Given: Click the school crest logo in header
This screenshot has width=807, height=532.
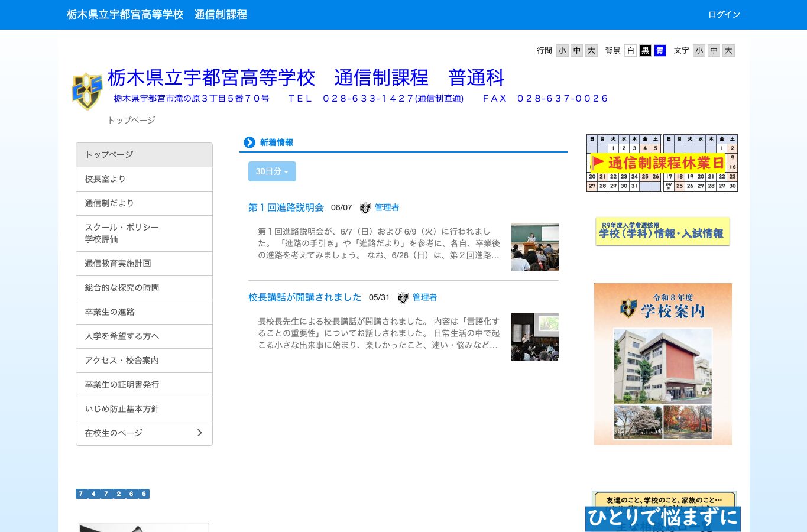Looking at the screenshot, I should (x=87, y=91).
